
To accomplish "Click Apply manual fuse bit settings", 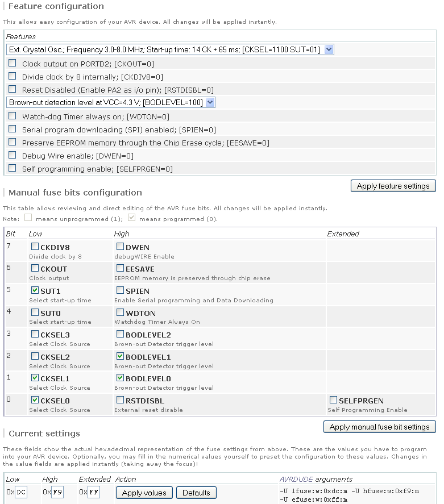I will (380, 427).
